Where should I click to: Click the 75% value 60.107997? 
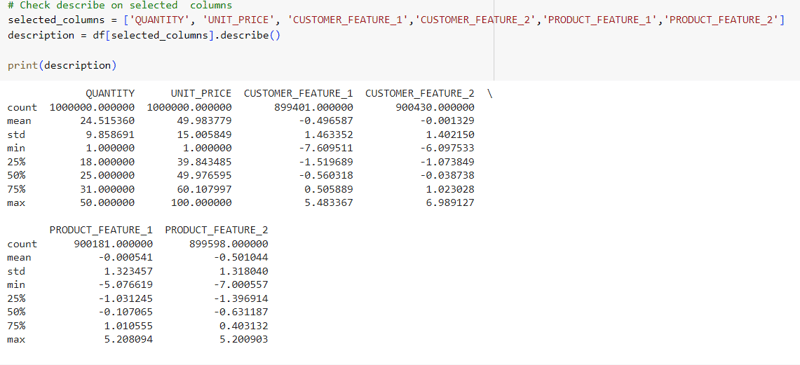pyautogui.click(x=204, y=189)
